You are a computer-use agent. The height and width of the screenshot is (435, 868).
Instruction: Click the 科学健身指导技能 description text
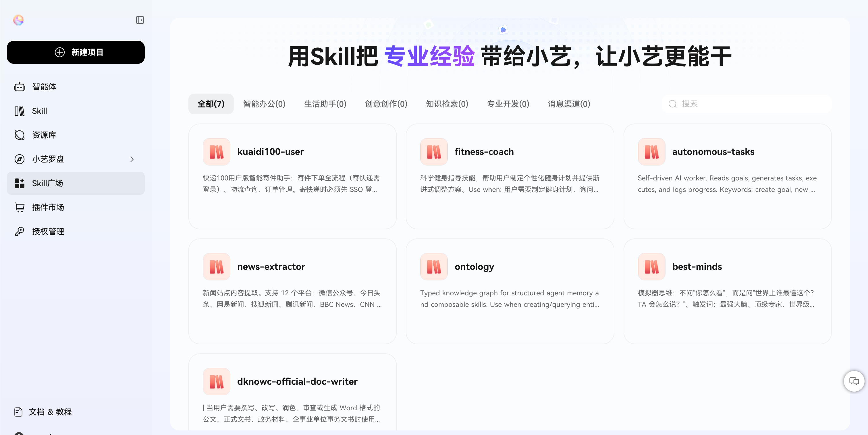pyautogui.click(x=510, y=184)
